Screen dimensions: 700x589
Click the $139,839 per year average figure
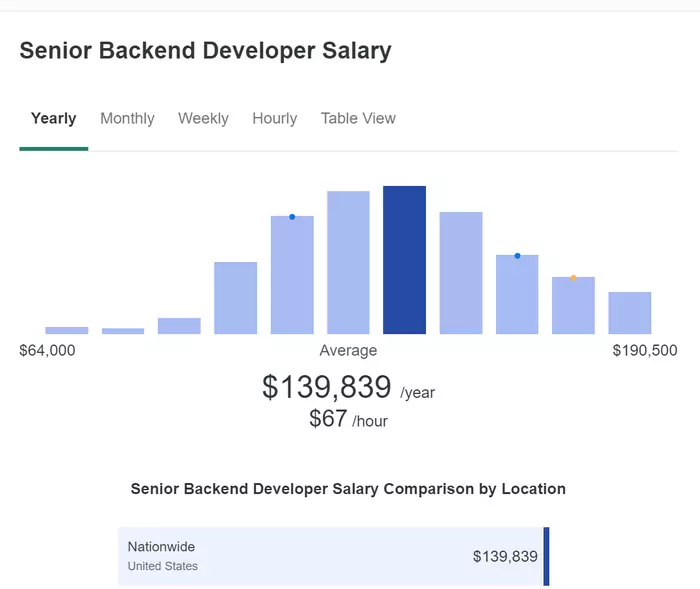pos(327,387)
